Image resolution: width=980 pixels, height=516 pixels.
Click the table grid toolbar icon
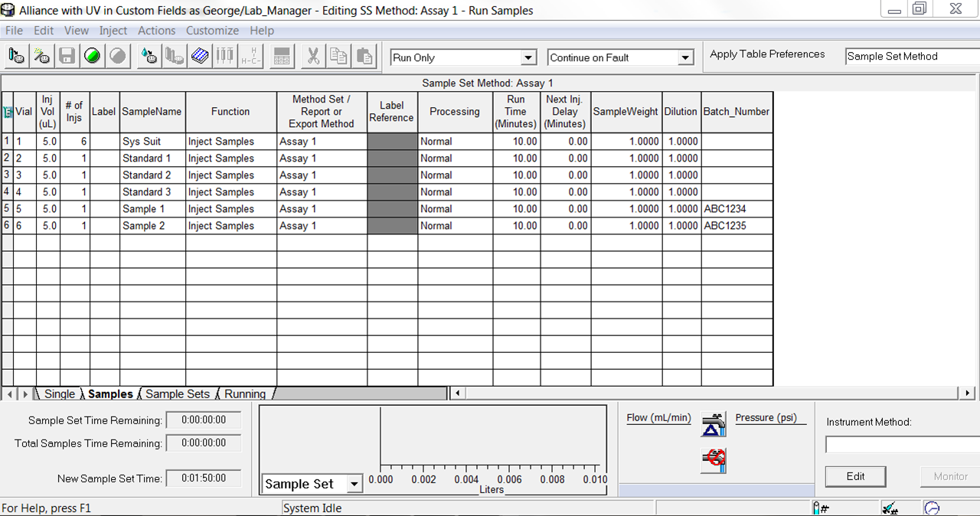point(282,56)
